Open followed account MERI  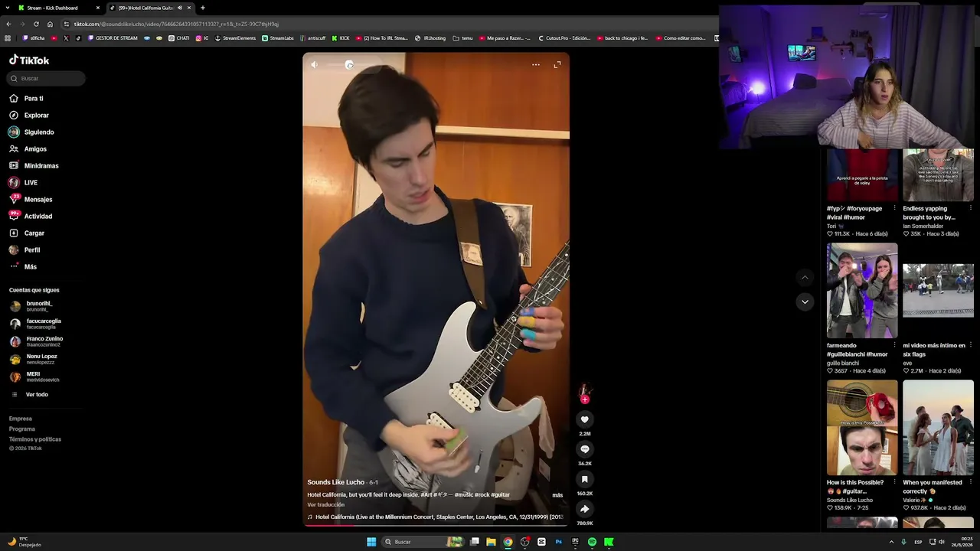(x=34, y=377)
